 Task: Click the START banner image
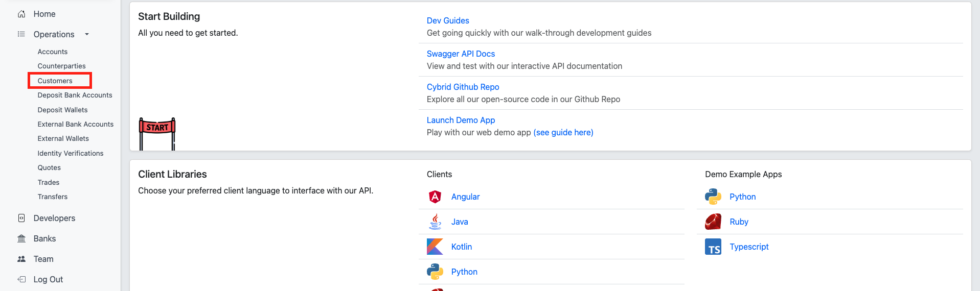tap(157, 134)
